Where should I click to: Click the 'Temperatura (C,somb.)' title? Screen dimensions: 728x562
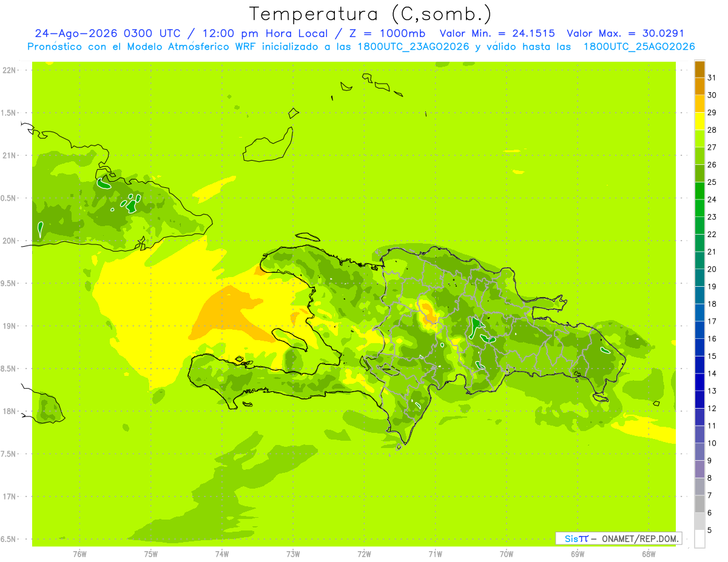[x=370, y=13]
